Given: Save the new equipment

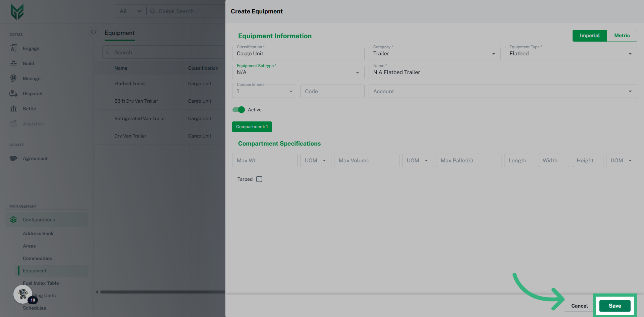Looking at the screenshot, I should (614, 306).
